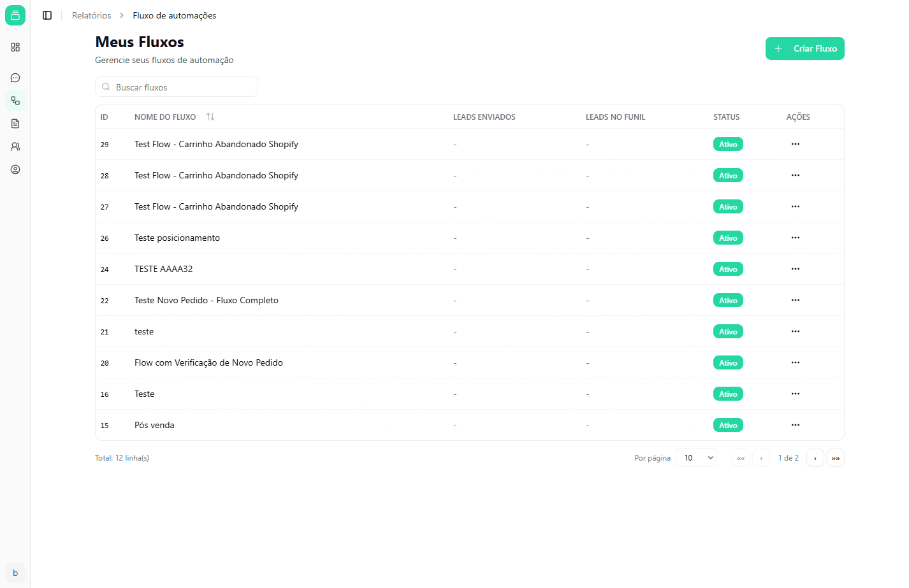909x588 pixels.
Task: Select the 'Pós venda' flow name
Action: (x=154, y=425)
